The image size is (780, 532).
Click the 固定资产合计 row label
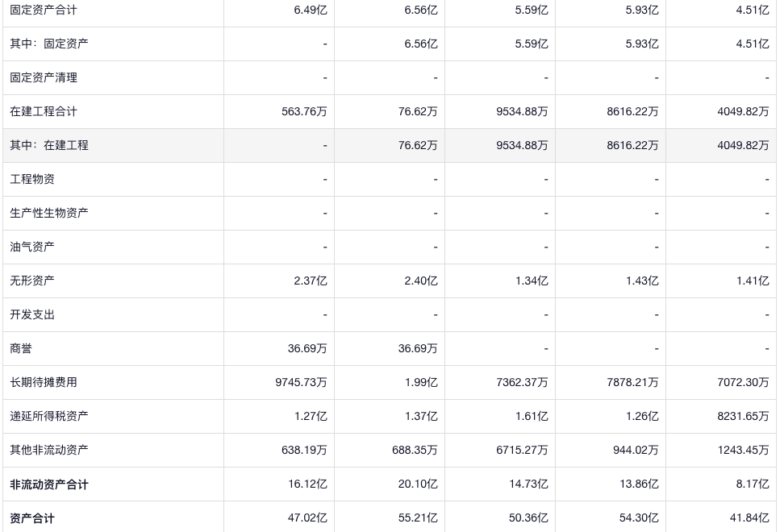pos(44,10)
